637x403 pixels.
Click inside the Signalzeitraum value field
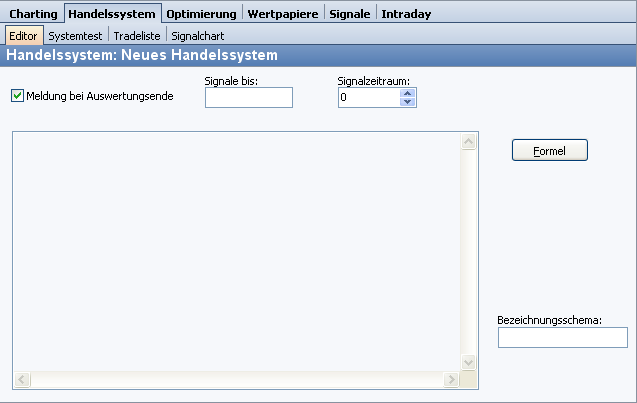[x=368, y=97]
